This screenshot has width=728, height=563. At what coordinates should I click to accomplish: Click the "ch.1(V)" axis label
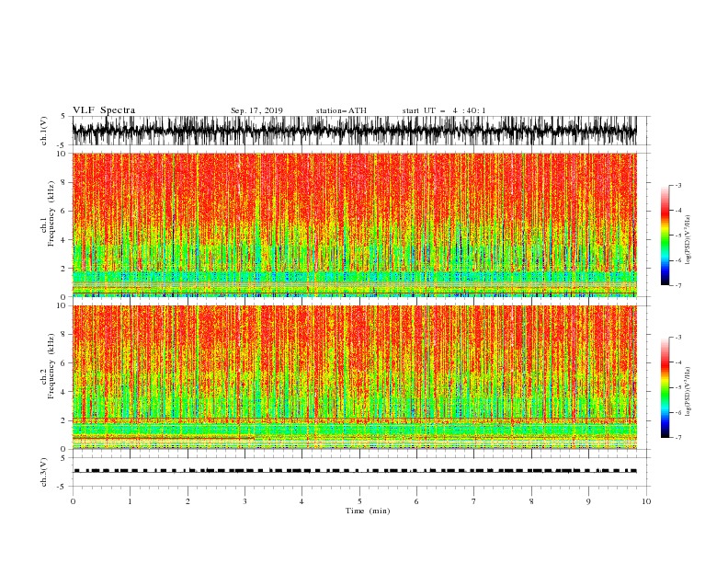point(44,131)
